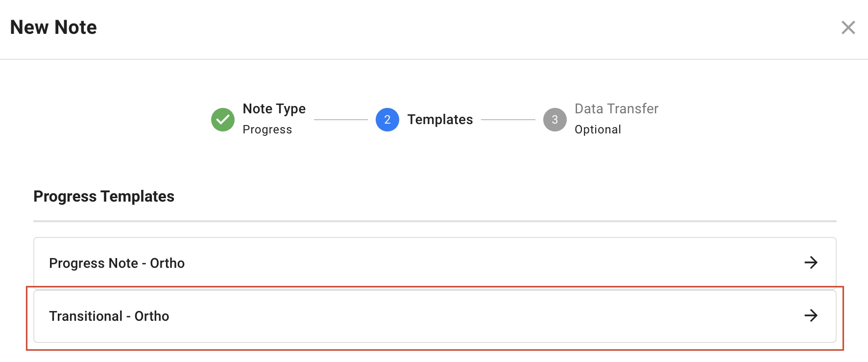The width and height of the screenshot is (868, 362).
Task: Open the Progress Note - Ortho template
Action: point(435,263)
